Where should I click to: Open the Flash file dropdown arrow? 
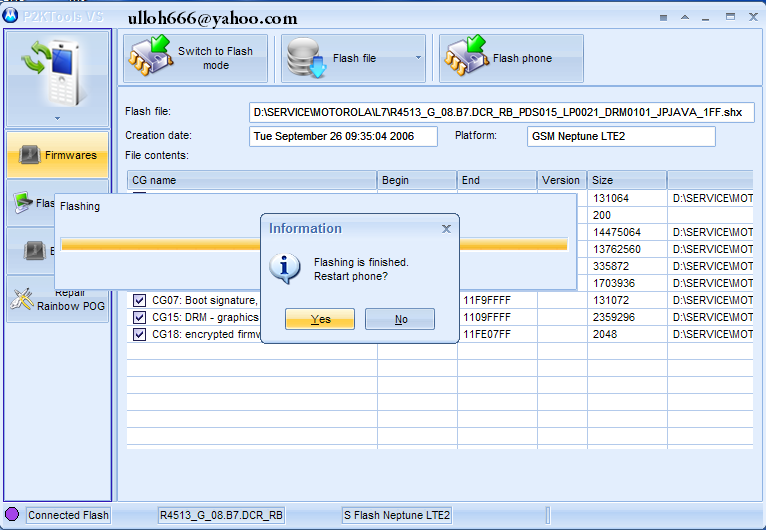(x=418, y=58)
